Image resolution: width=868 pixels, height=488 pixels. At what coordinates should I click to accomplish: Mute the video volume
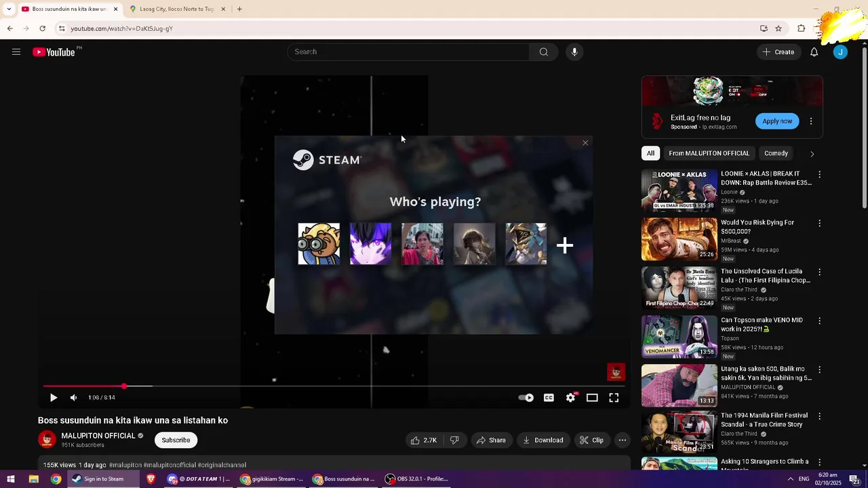tap(73, 398)
